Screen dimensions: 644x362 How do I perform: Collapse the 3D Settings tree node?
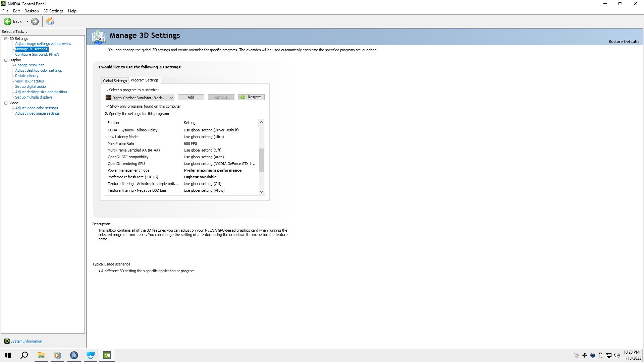click(6, 39)
